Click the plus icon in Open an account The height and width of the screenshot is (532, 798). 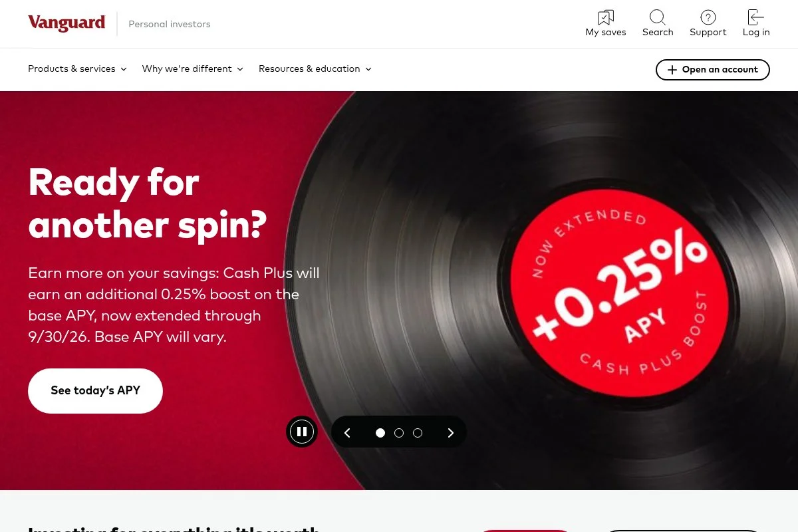click(672, 70)
